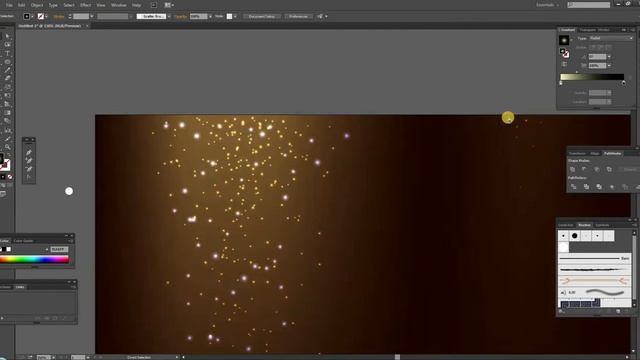Click the Exclude shape mode icon
640x360 pixels.
click(609, 169)
